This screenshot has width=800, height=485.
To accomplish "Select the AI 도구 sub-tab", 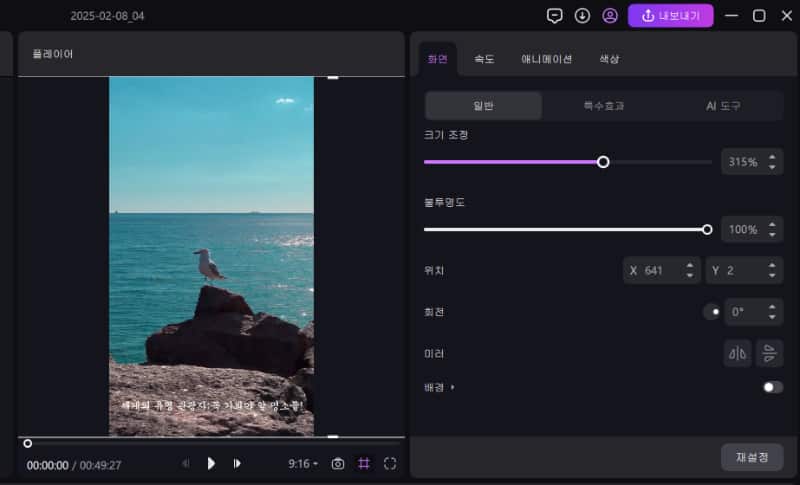I will (723, 106).
